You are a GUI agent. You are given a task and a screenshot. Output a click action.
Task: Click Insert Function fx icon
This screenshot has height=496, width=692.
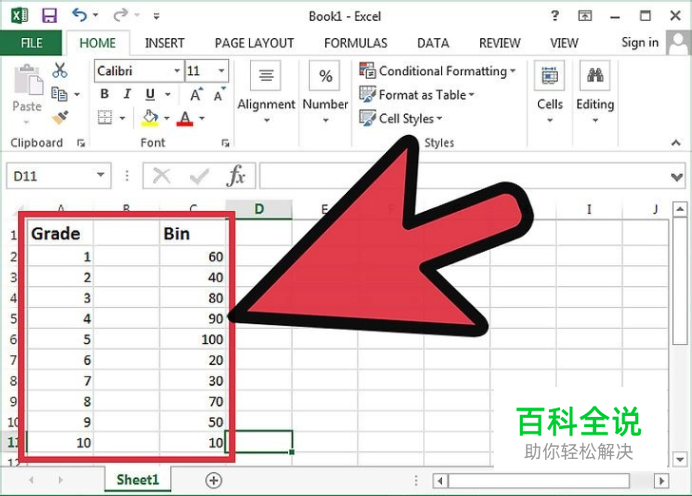click(236, 176)
